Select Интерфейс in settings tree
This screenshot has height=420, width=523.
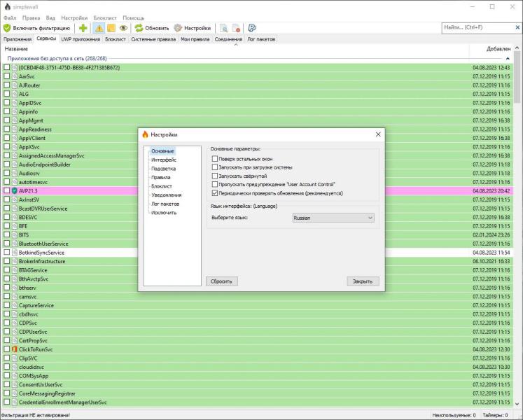164,160
